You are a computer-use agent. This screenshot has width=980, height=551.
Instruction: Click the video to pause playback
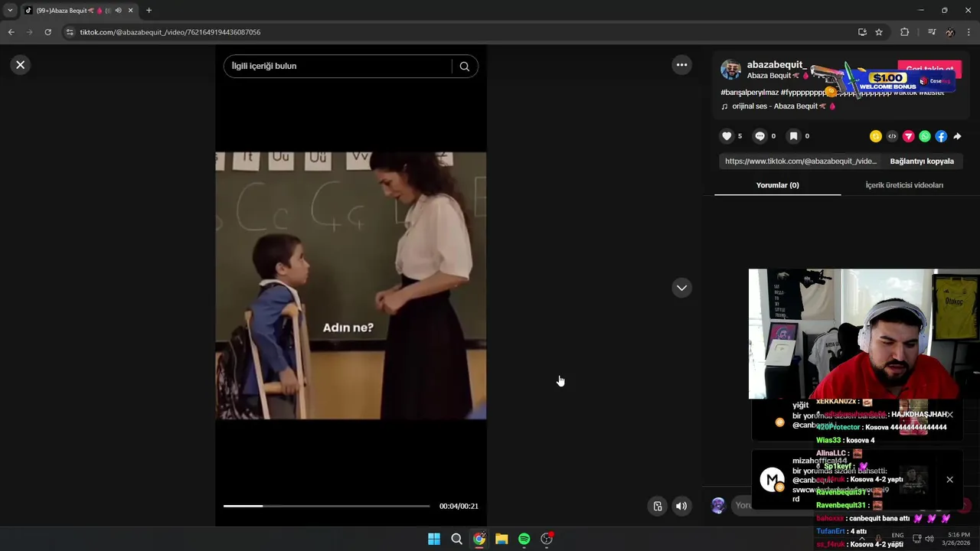351,285
